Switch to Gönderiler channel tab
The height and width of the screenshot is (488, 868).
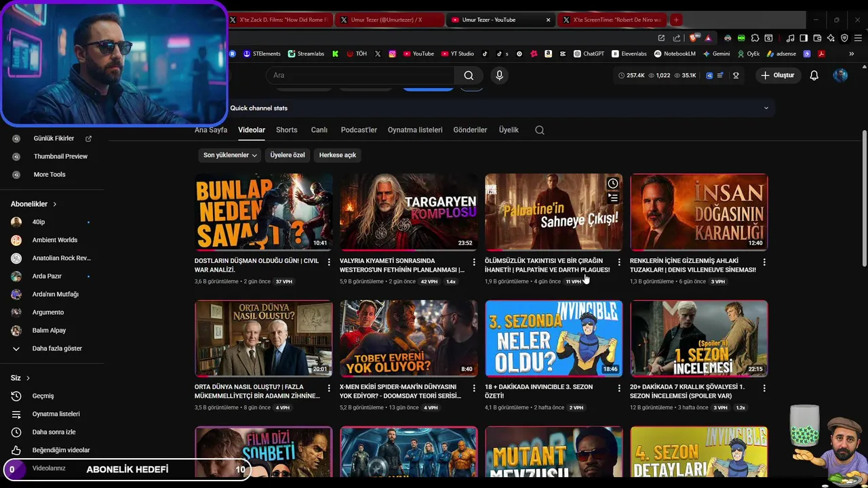point(470,130)
